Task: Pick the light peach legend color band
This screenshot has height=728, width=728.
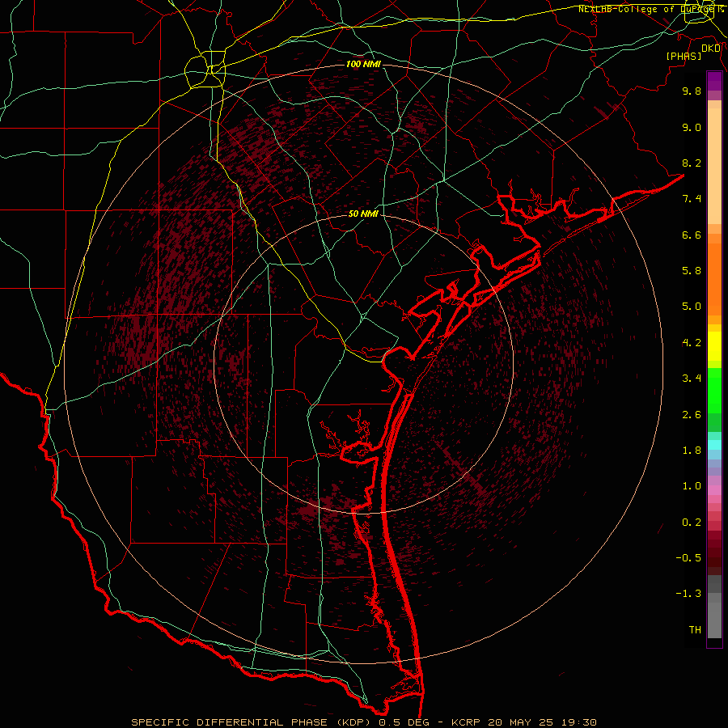Action: (x=714, y=166)
